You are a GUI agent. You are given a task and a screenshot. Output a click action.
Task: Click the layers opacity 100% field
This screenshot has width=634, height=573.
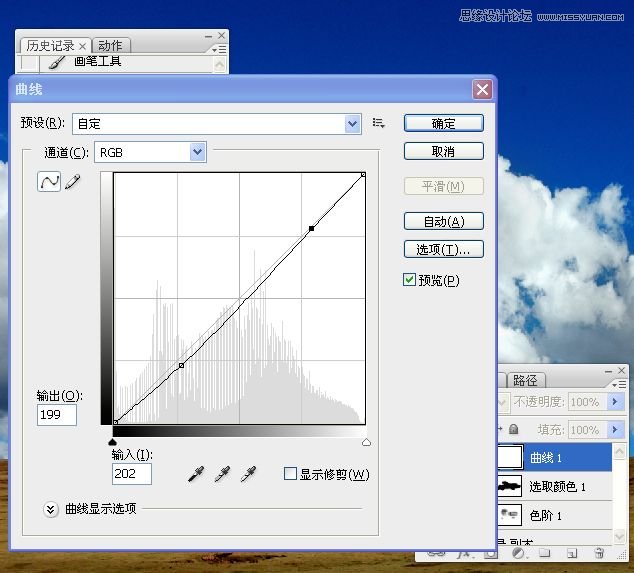click(588, 402)
